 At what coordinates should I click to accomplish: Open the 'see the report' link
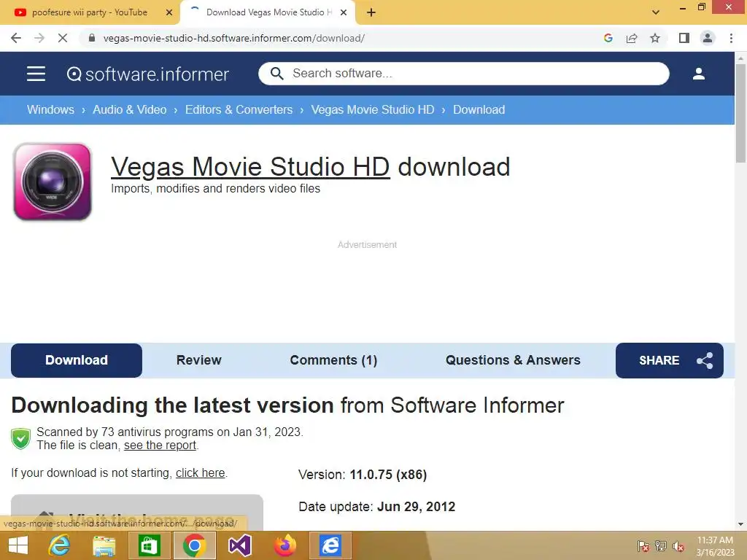[160, 446]
